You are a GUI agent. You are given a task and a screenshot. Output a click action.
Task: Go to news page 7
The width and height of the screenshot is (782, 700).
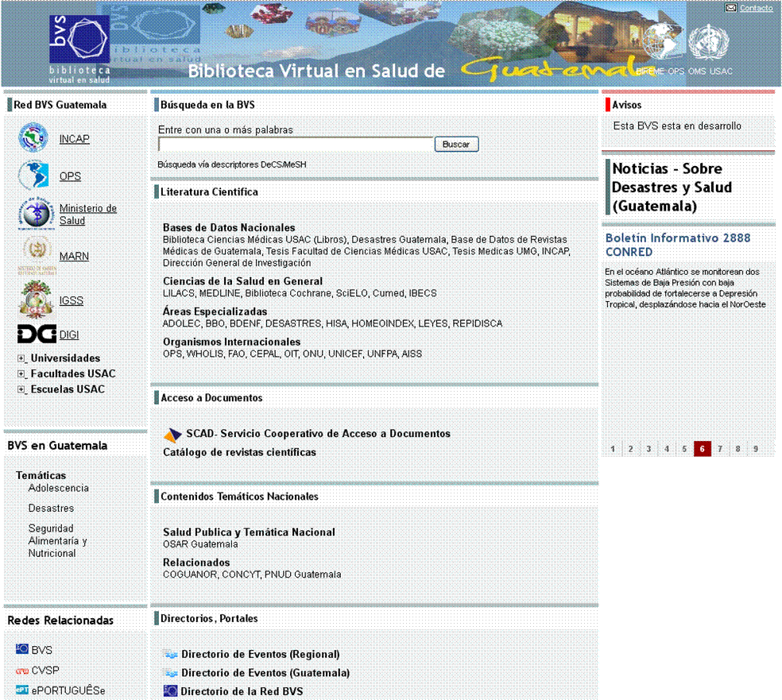720,449
